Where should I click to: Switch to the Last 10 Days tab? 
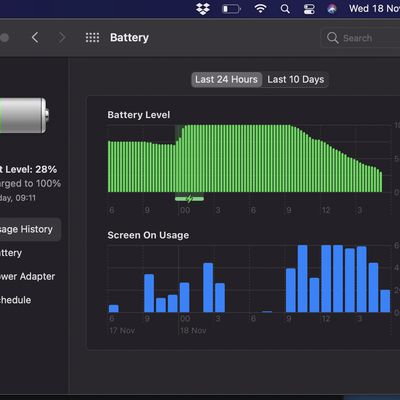coord(295,80)
